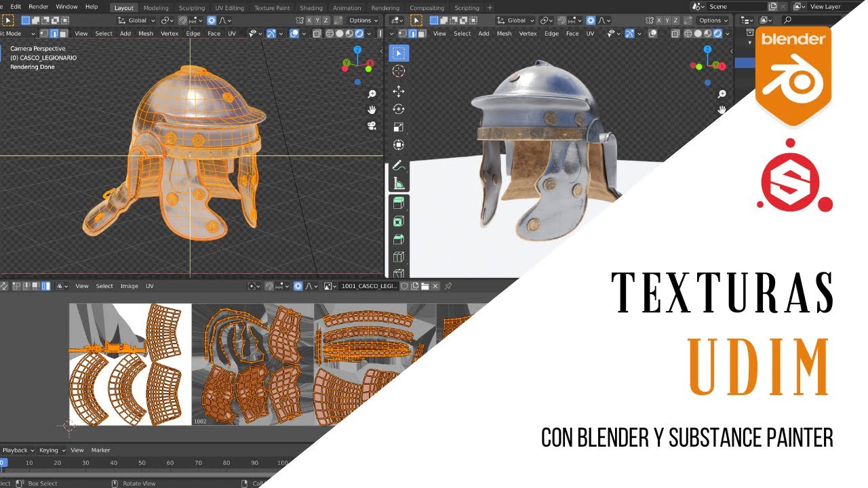Toggle X mirror axis in left viewport

pyautogui.click(x=309, y=20)
